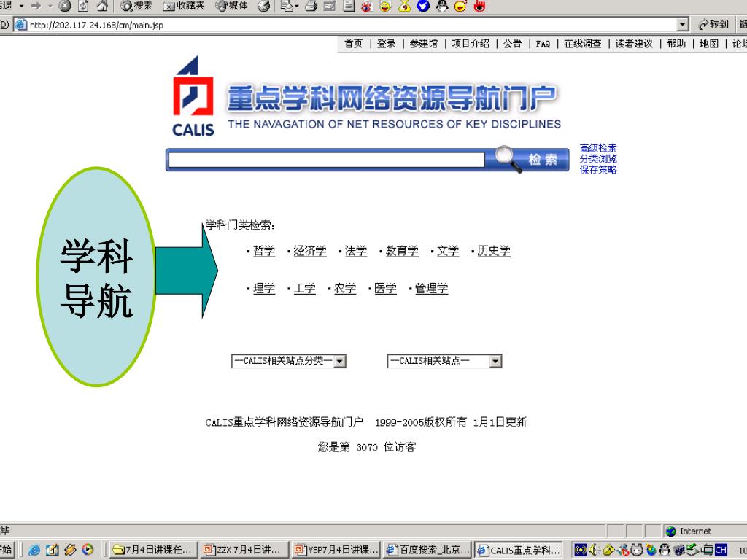This screenshot has width=747, height=560.
Task: Open the 首页 nav menu item
Action: click(354, 44)
